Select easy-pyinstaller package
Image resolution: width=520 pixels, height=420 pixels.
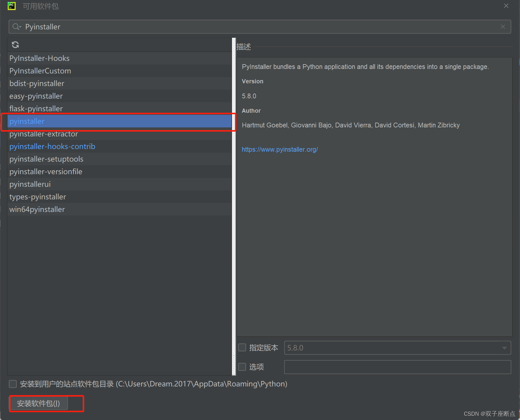click(x=120, y=96)
